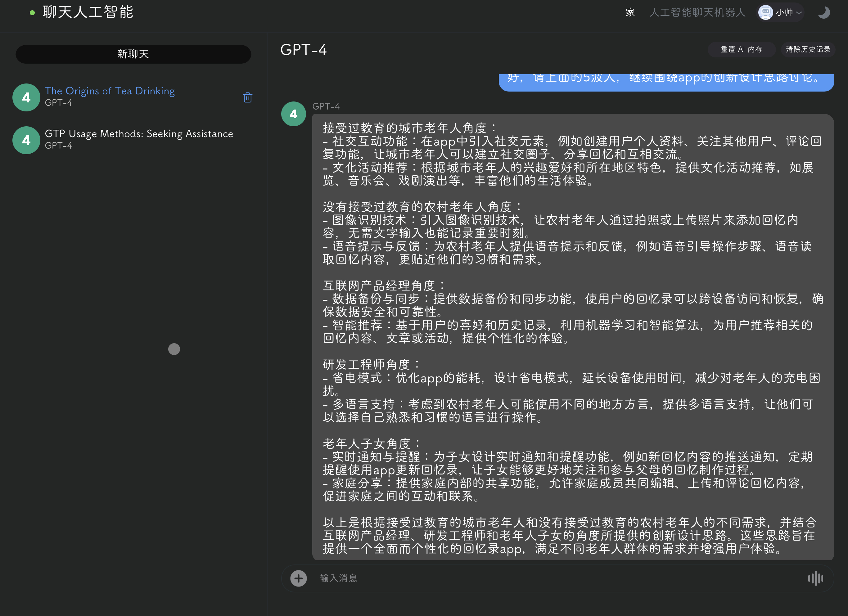This screenshot has height=616, width=848.
Task: Click the 清除历史记录 button
Action: tap(808, 49)
